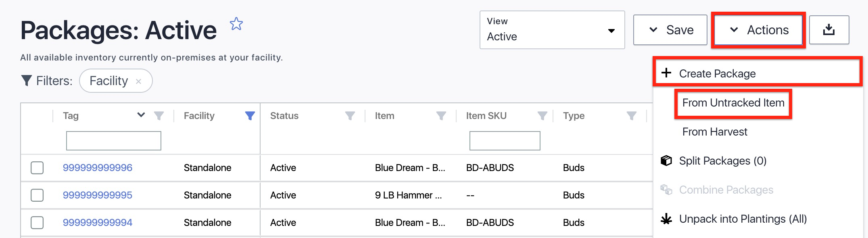This screenshot has width=868, height=238.
Task: Open the View Active dropdown
Action: (552, 30)
